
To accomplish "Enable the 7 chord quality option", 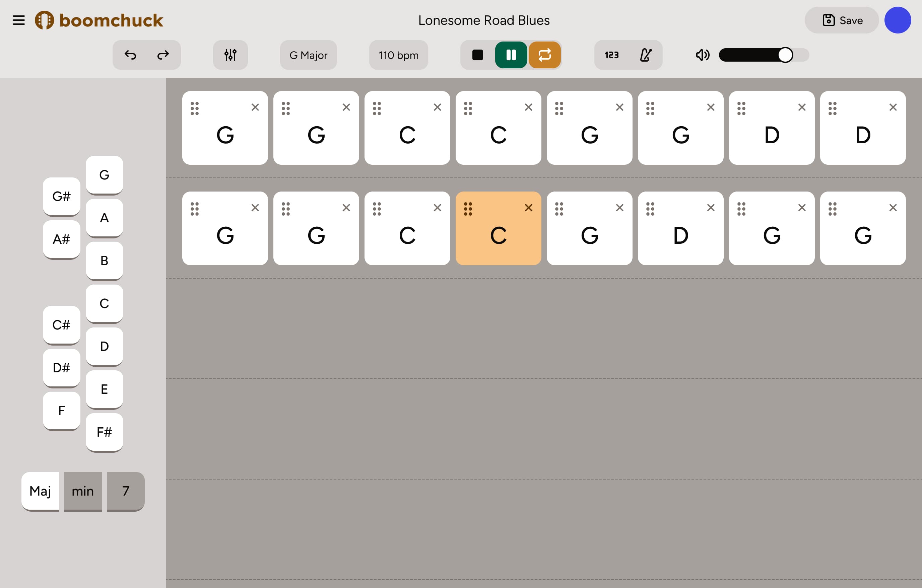I will tap(125, 491).
